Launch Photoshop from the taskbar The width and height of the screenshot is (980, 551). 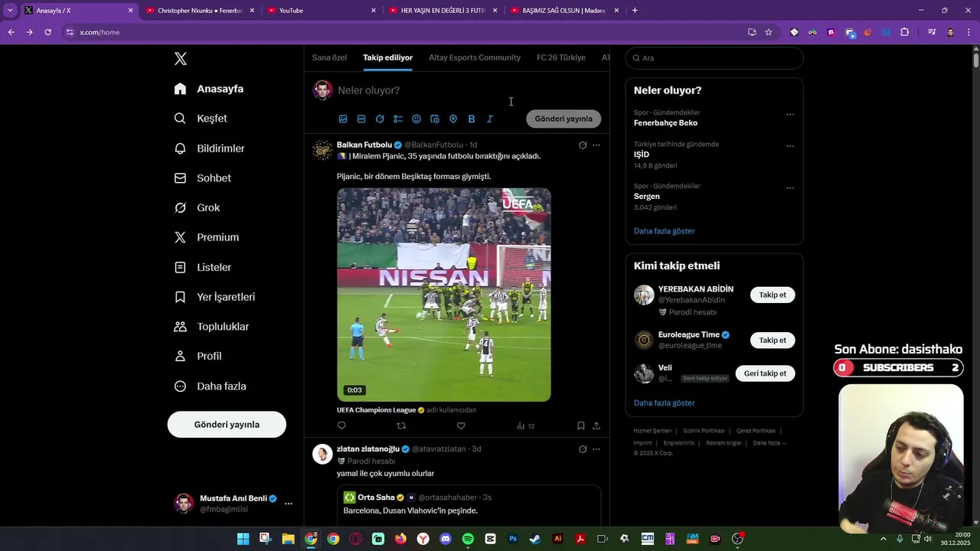(x=513, y=539)
